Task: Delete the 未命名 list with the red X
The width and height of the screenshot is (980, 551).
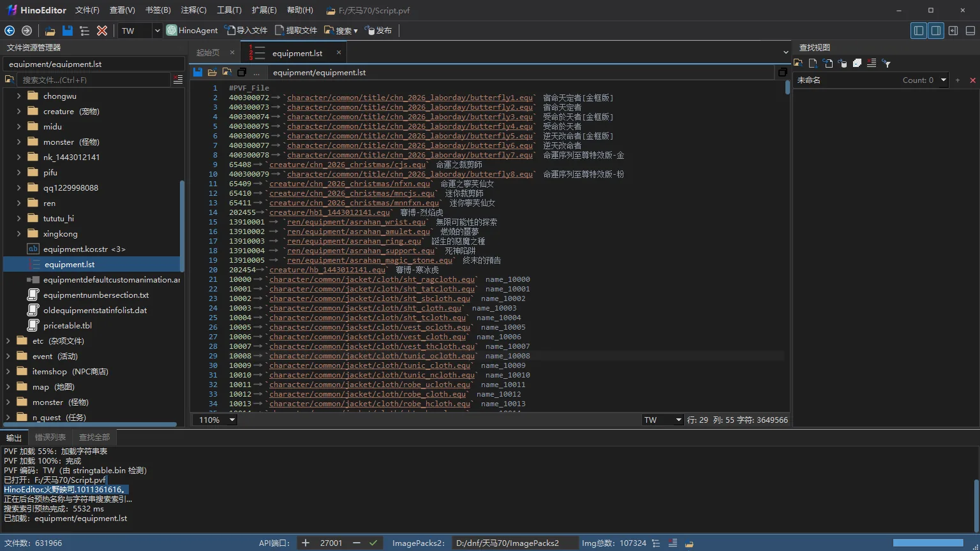Action: tap(972, 80)
